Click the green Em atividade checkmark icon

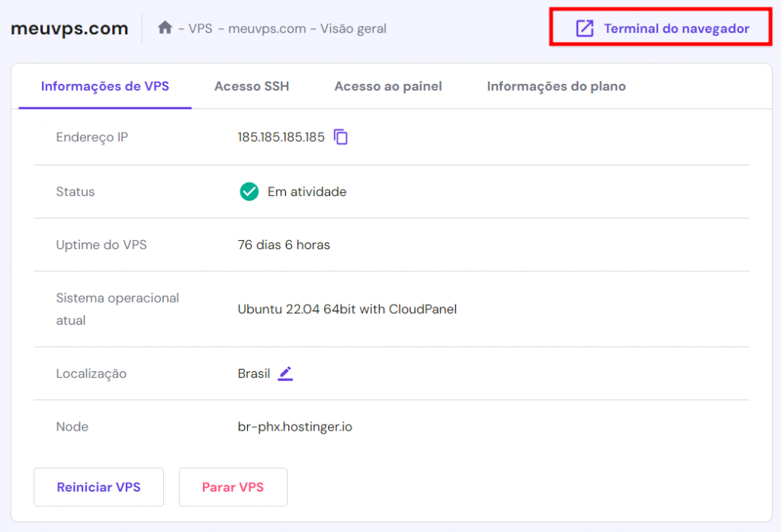pyautogui.click(x=248, y=191)
